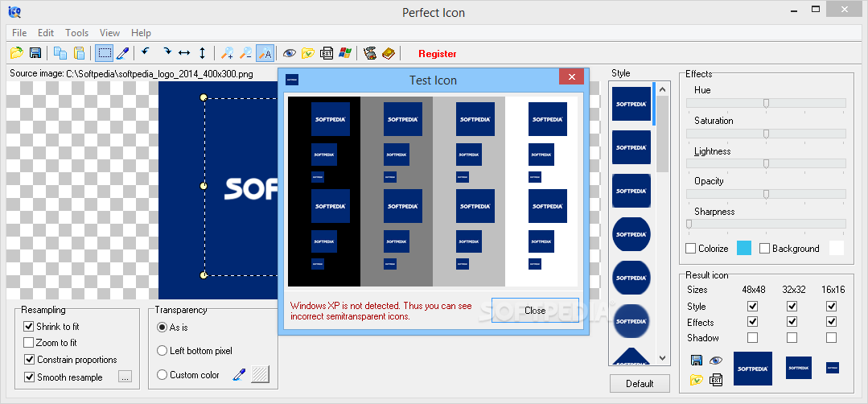The width and height of the screenshot is (868, 404).
Task: Close the Test Icon dialog with the Close button
Action: (x=535, y=311)
